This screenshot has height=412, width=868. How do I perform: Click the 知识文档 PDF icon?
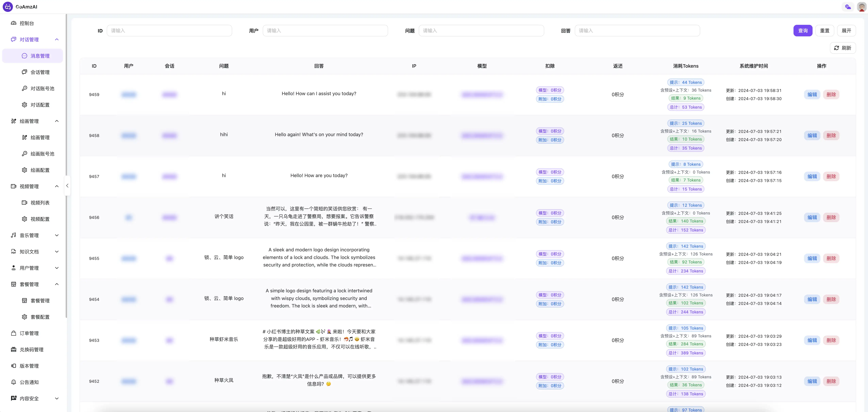[x=13, y=252]
